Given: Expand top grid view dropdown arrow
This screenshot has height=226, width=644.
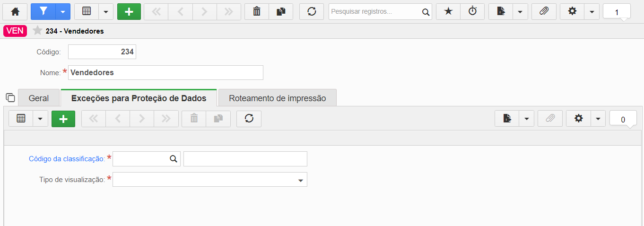Looking at the screenshot, I should 105,11.
